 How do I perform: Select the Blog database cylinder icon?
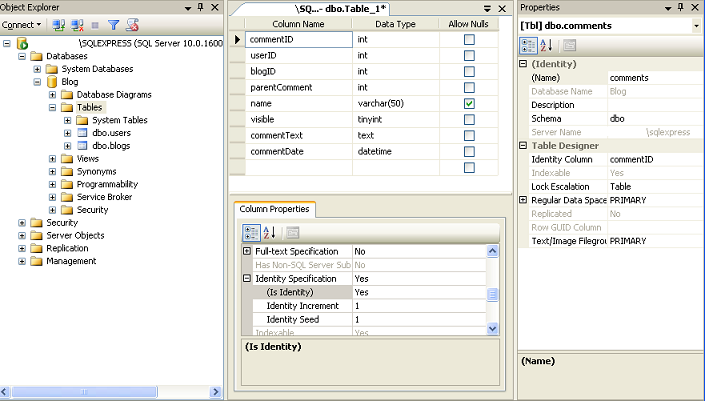click(x=52, y=82)
